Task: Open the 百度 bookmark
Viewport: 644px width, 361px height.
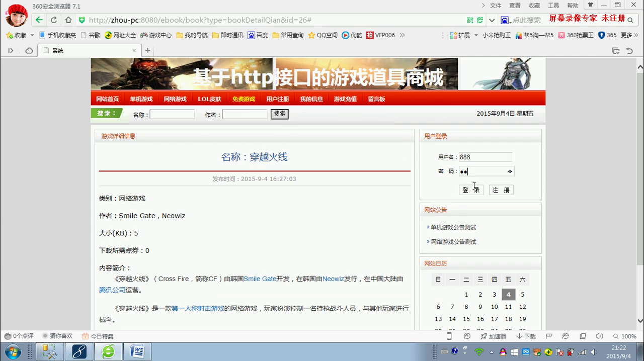Action: [258, 35]
